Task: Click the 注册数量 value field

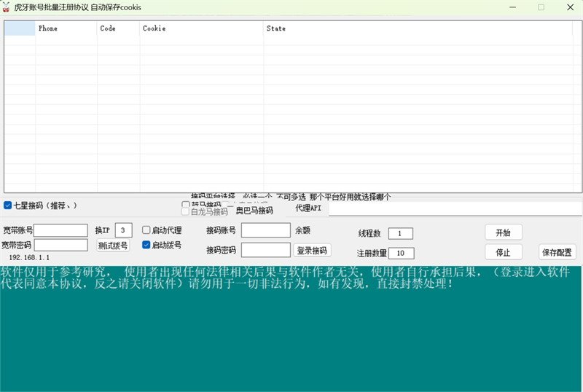Action: coord(402,254)
